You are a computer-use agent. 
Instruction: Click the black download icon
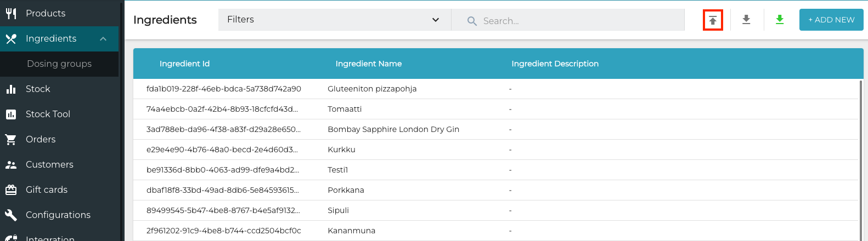pos(746,20)
